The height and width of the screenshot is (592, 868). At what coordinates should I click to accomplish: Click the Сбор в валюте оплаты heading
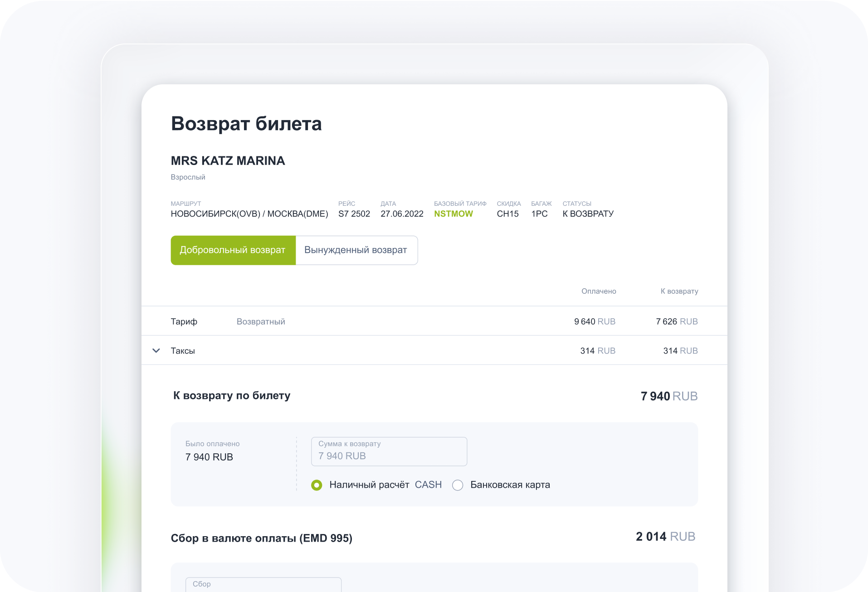[x=261, y=538]
